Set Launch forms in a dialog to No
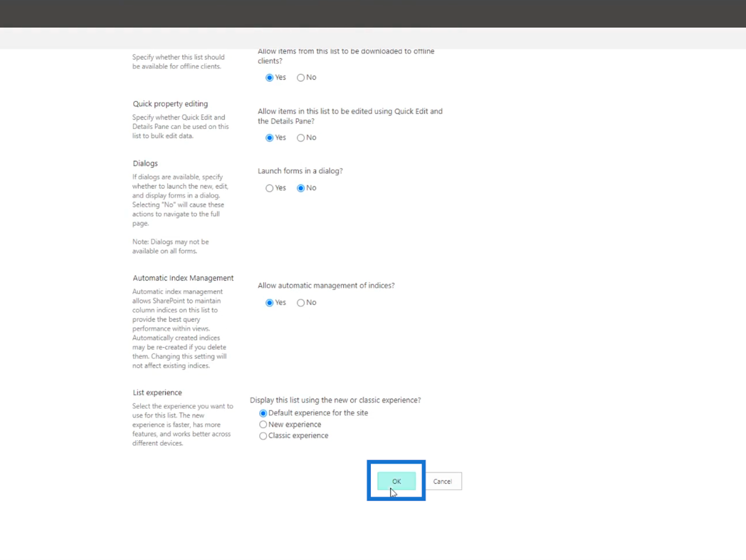The width and height of the screenshot is (746, 560). click(301, 189)
